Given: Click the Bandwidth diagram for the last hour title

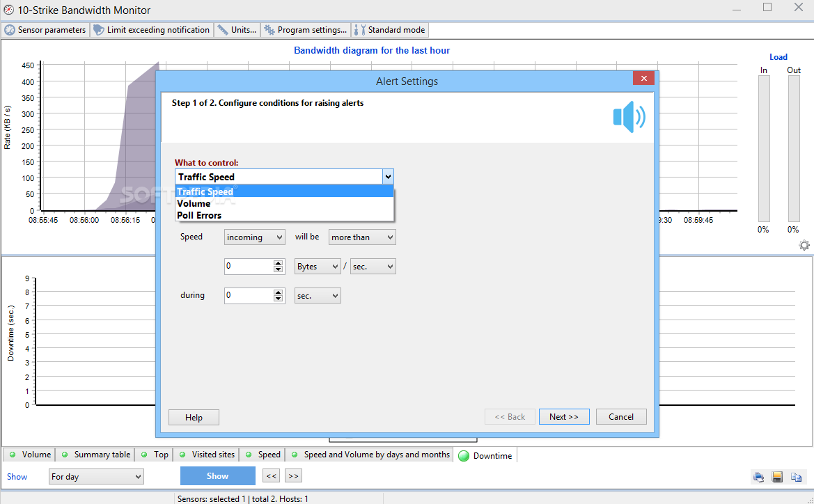Looking at the screenshot, I should click(372, 50).
